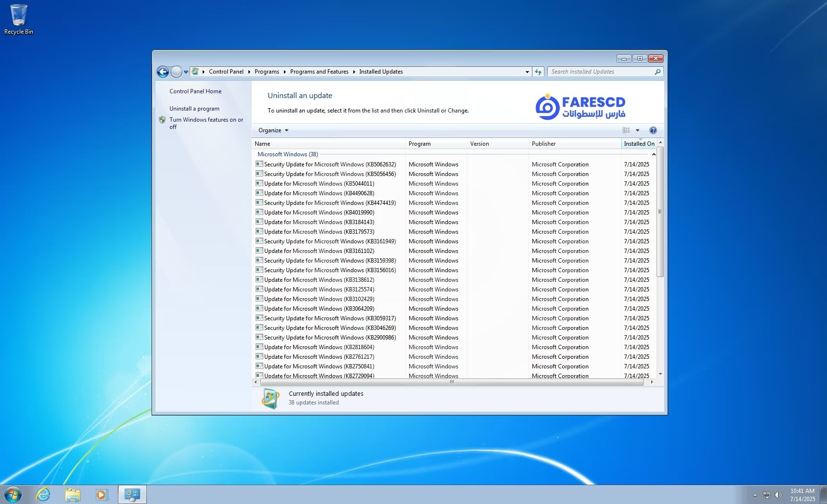The height and width of the screenshot is (504, 827).
Task: Select Security Update KB5056456 entry
Action: pos(454,174)
